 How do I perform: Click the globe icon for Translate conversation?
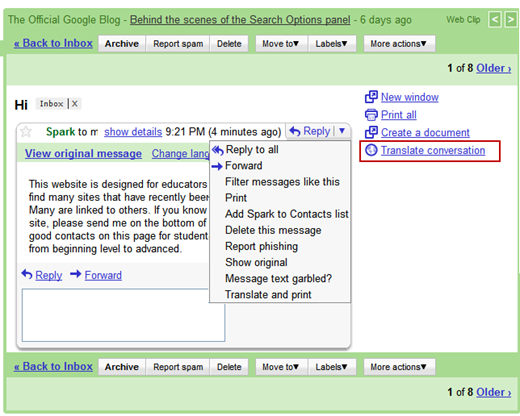371,150
